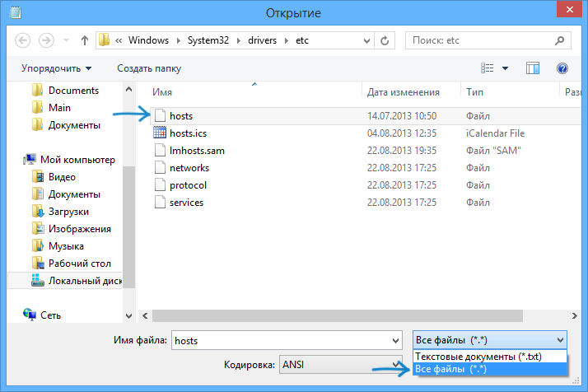
Task: Toggle the preview pane icon
Action: click(533, 68)
